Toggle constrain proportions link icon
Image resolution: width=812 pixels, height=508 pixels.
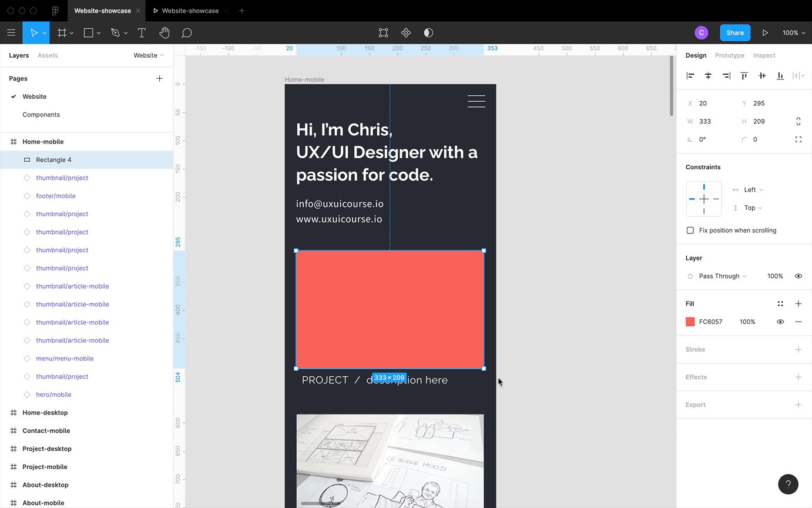[x=798, y=121]
